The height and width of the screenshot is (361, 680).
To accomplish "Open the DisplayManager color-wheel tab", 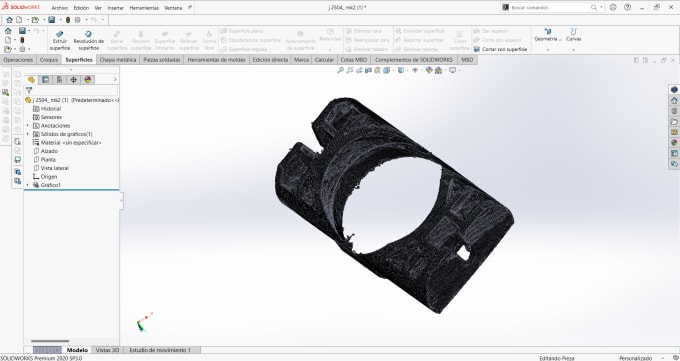I will 88,79.
